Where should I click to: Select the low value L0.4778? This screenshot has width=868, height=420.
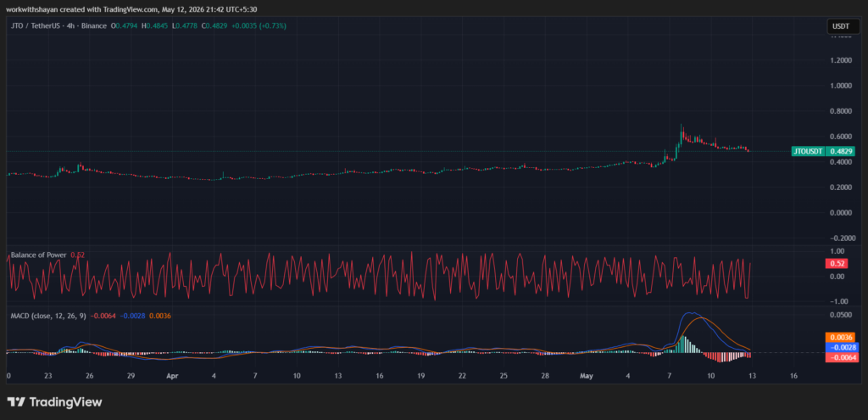pos(186,25)
